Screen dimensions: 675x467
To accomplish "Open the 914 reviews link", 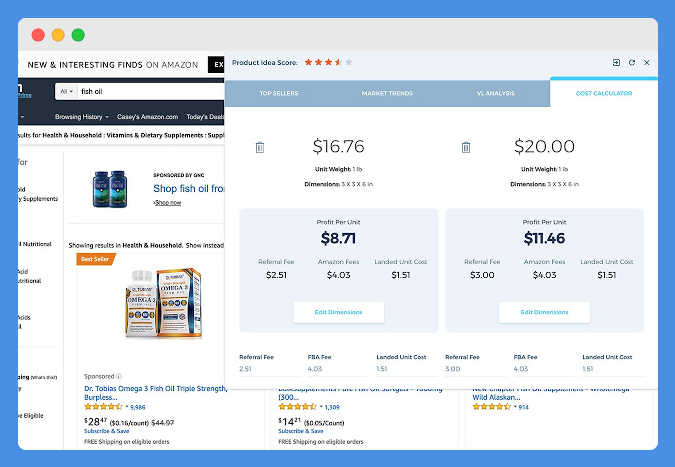I will [523, 407].
